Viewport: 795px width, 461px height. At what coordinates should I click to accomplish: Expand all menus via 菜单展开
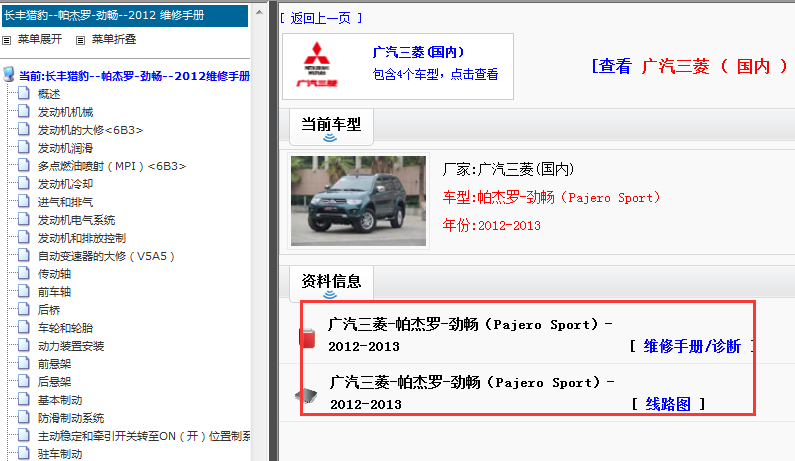[x=40, y=40]
